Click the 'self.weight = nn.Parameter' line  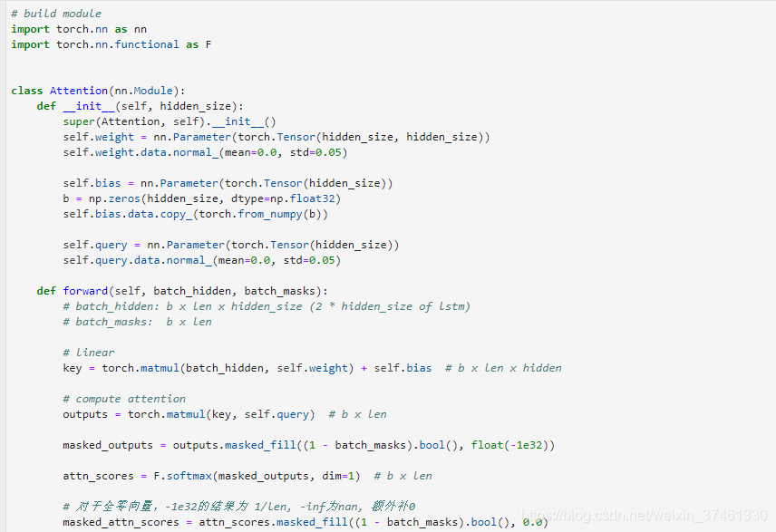click(x=276, y=137)
